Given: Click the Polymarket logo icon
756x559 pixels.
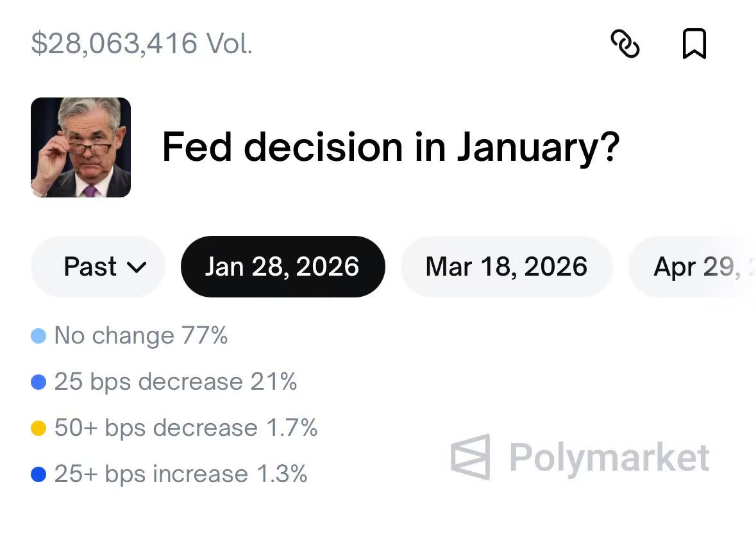Looking at the screenshot, I should [x=471, y=457].
